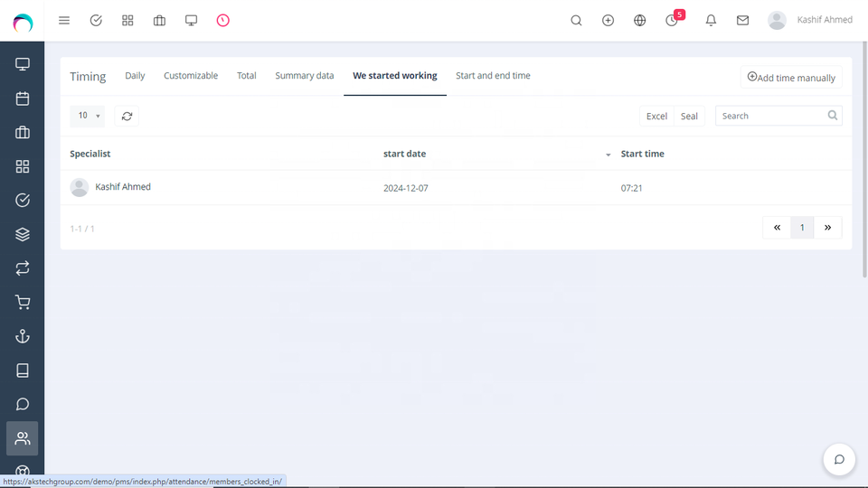Open the 10 rows per page dropdown
This screenshot has width=868, height=488.
(x=88, y=116)
